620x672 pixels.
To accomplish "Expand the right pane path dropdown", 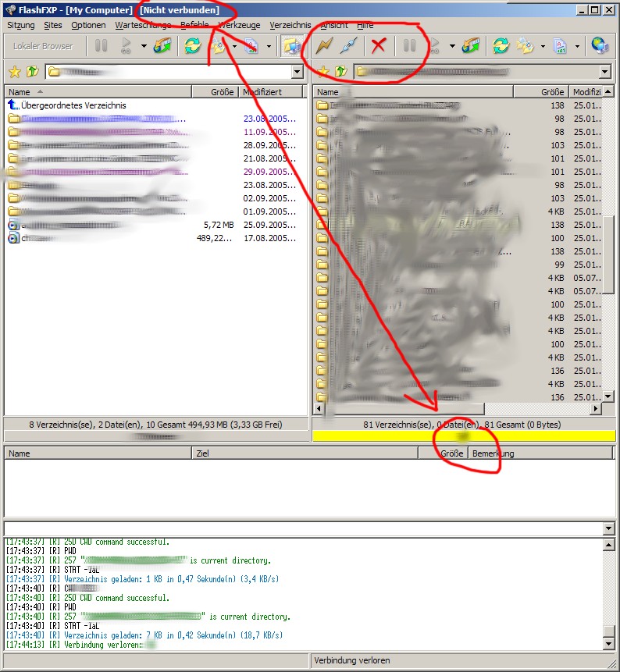I will coord(604,72).
